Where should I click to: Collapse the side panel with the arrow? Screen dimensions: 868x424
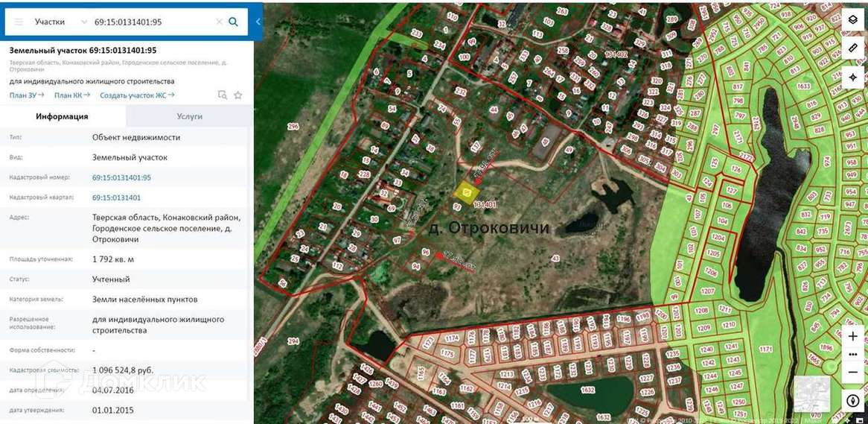(258, 22)
